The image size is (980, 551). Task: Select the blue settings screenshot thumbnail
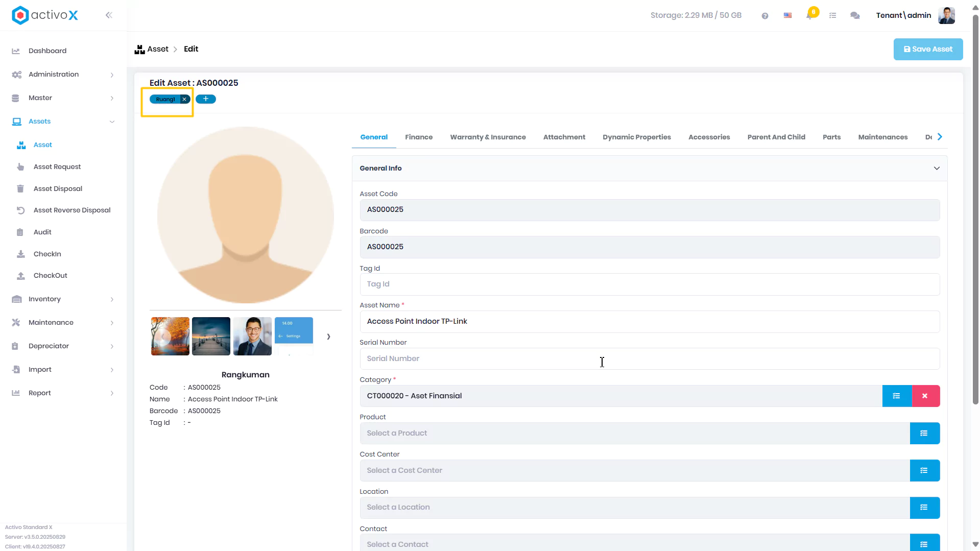pos(294,337)
